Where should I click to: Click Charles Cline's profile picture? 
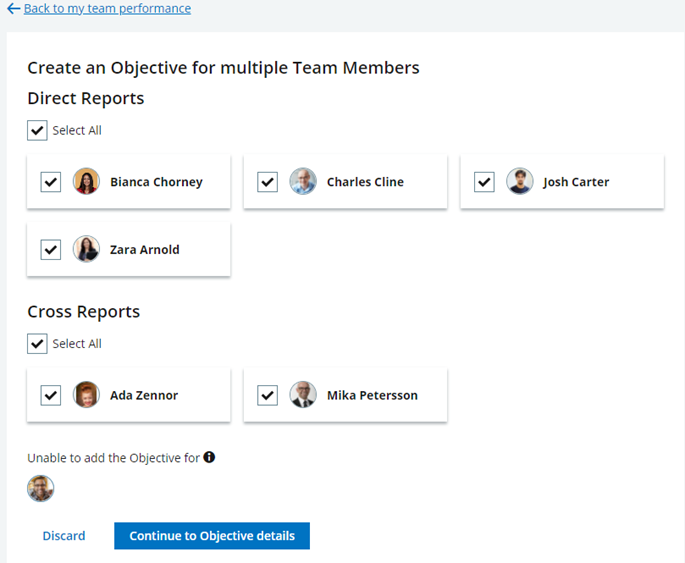303,182
